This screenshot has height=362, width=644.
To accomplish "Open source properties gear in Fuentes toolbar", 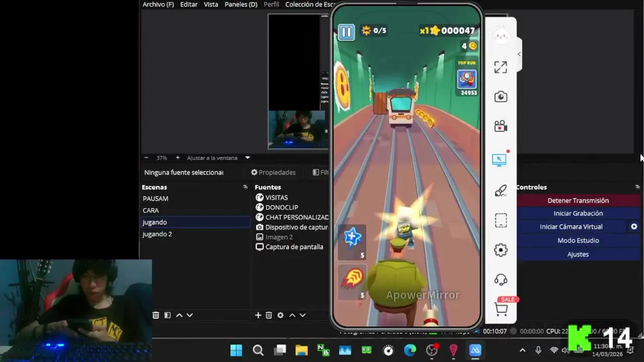I will 280,315.
